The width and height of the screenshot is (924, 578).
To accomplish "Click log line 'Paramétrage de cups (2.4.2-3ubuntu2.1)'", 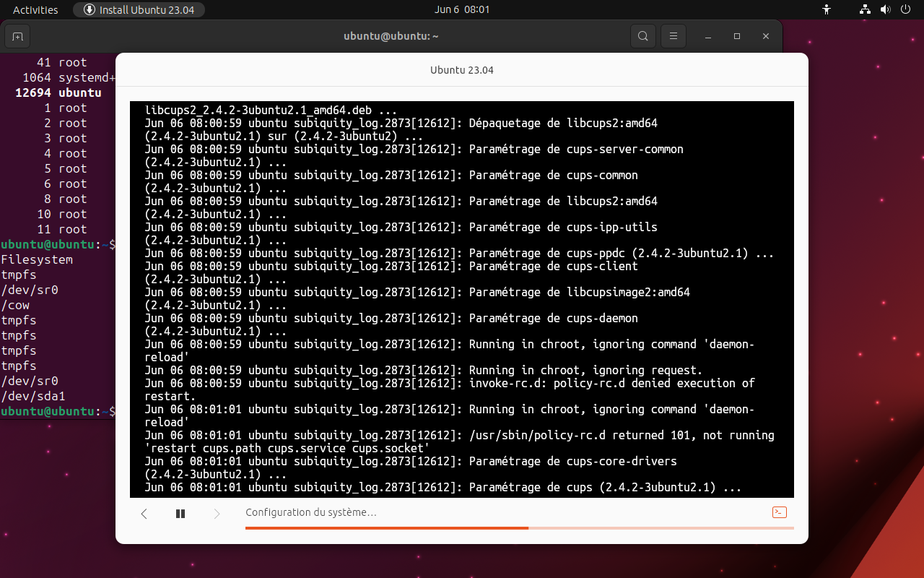I will coord(605,487).
